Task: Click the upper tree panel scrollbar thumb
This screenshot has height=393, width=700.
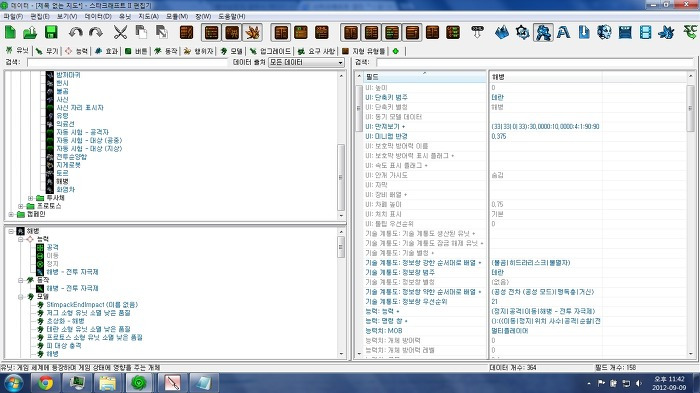Action: (x=341, y=177)
